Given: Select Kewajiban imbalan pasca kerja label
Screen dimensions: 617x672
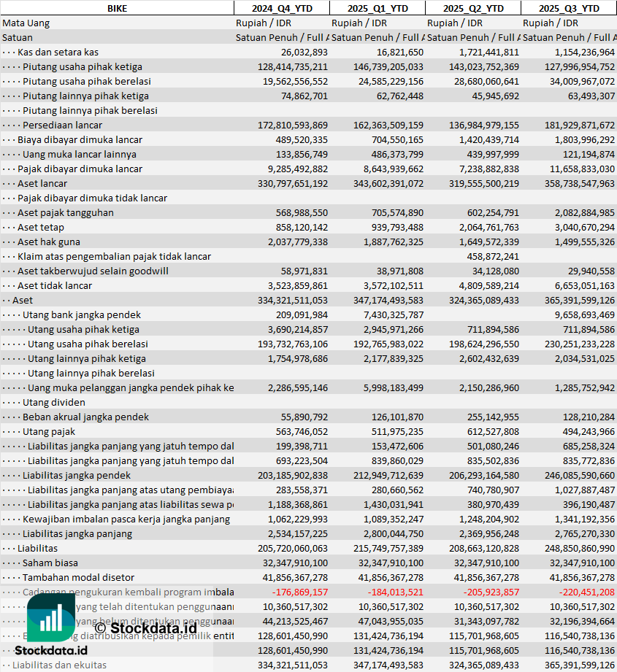Looking at the screenshot, I should pos(126,519).
